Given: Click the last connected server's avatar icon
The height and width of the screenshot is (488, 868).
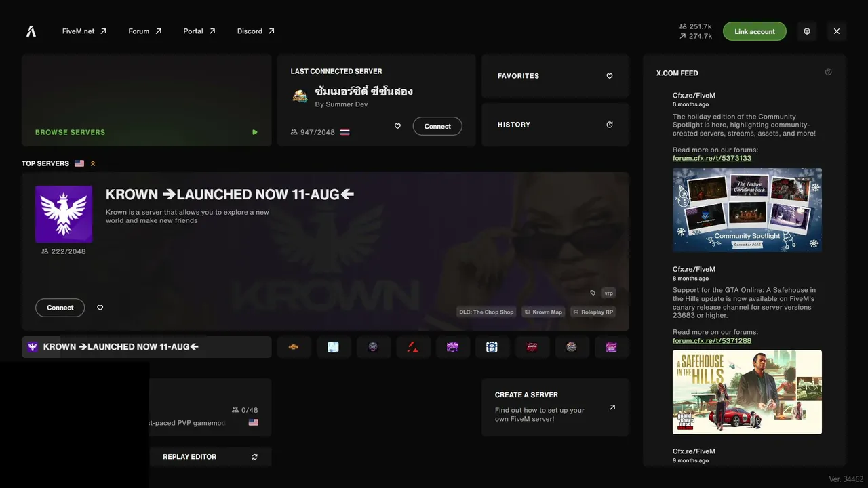Looking at the screenshot, I should [x=300, y=96].
